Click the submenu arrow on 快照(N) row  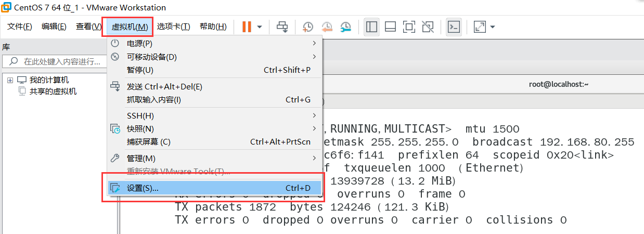click(314, 128)
